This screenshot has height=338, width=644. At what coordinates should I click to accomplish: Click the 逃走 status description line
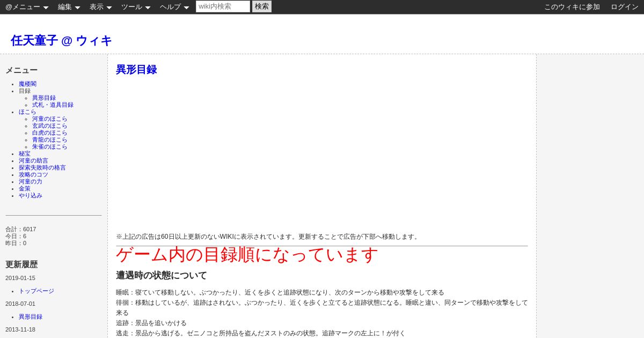click(x=261, y=333)
